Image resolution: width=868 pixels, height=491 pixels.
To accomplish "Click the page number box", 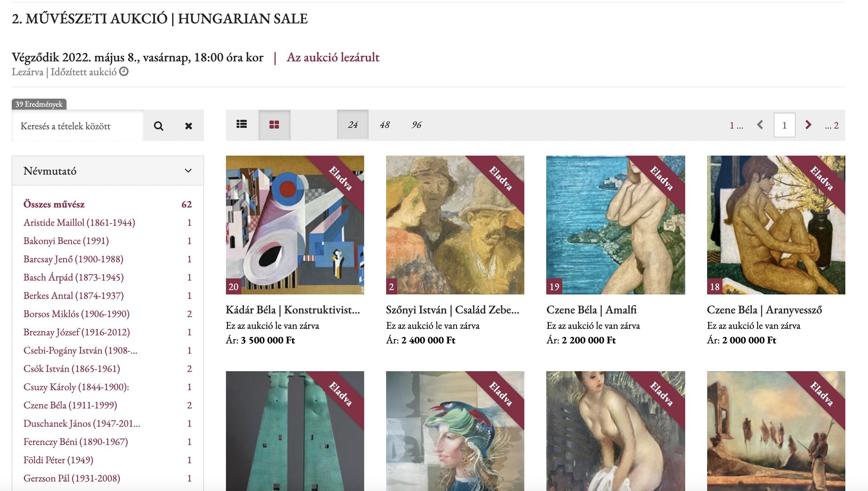I will click(x=784, y=125).
